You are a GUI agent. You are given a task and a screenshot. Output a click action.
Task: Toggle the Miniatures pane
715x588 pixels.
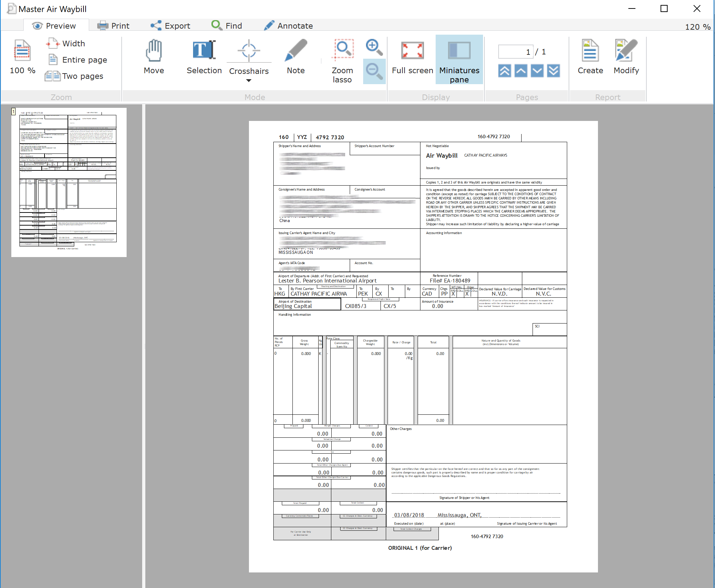coord(459,59)
